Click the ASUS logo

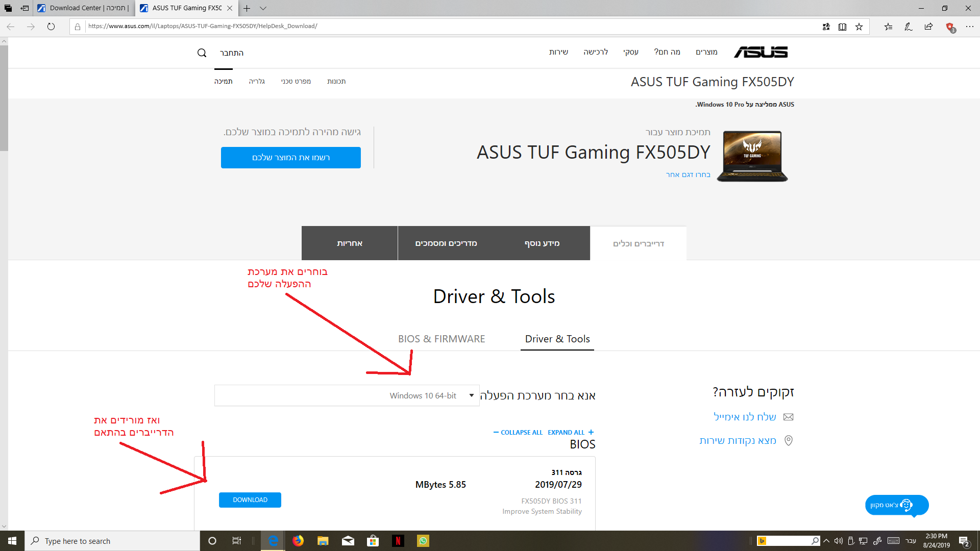point(761,52)
